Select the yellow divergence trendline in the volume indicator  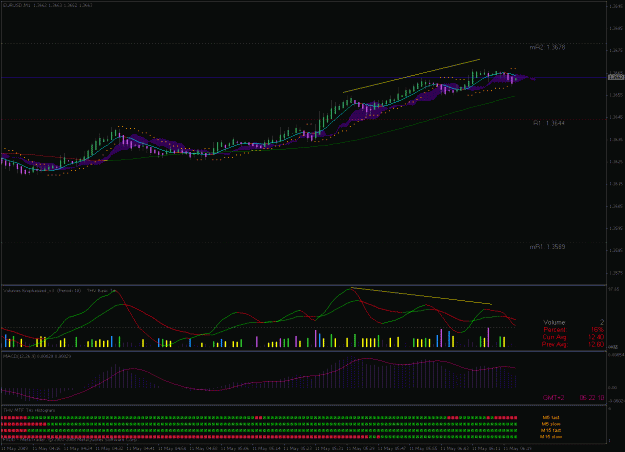[421, 296]
